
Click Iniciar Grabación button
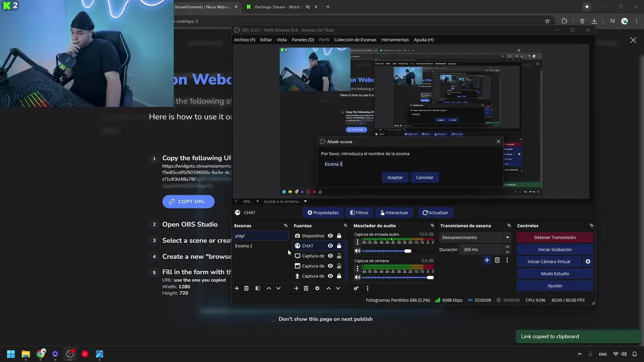pyautogui.click(x=555, y=249)
